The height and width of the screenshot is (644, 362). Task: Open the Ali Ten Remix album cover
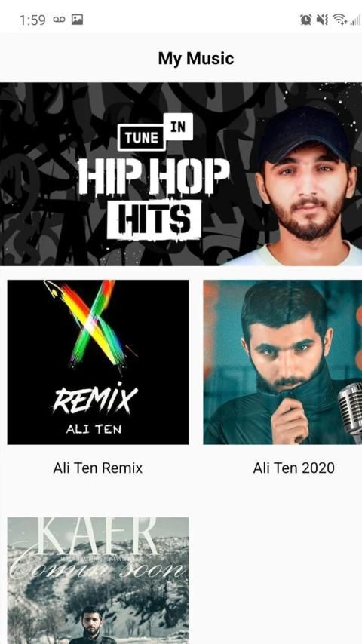pyautogui.click(x=98, y=362)
